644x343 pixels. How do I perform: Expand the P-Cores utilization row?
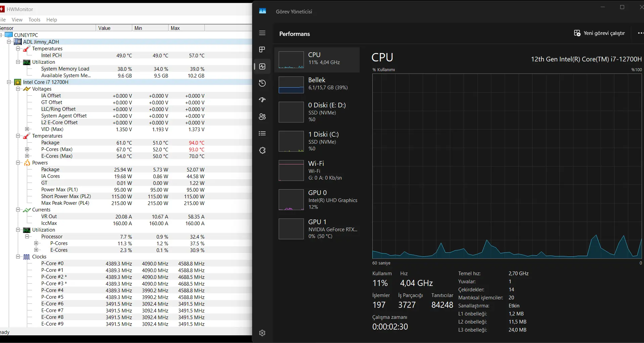click(x=36, y=243)
